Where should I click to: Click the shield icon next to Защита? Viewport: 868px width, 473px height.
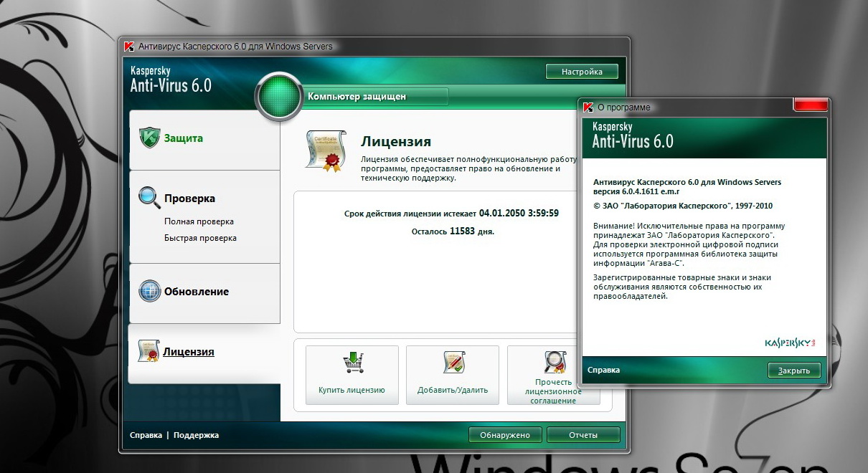148,138
